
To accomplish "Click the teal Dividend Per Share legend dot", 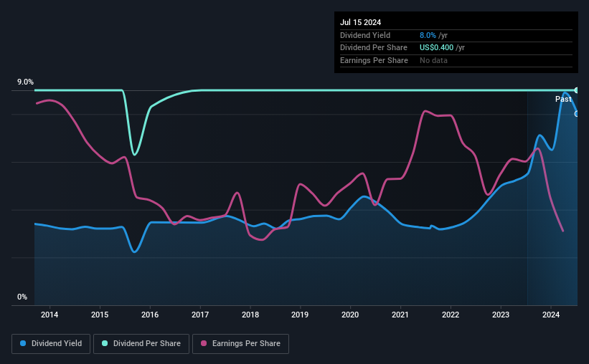I will (x=105, y=343).
